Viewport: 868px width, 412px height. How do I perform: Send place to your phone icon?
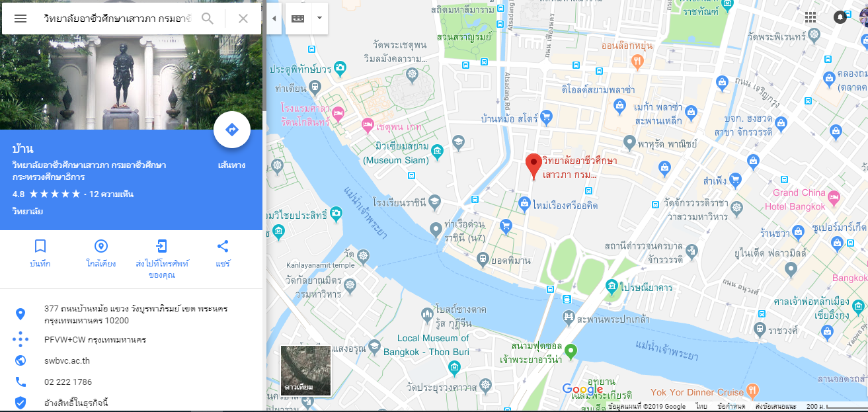pyautogui.click(x=161, y=247)
